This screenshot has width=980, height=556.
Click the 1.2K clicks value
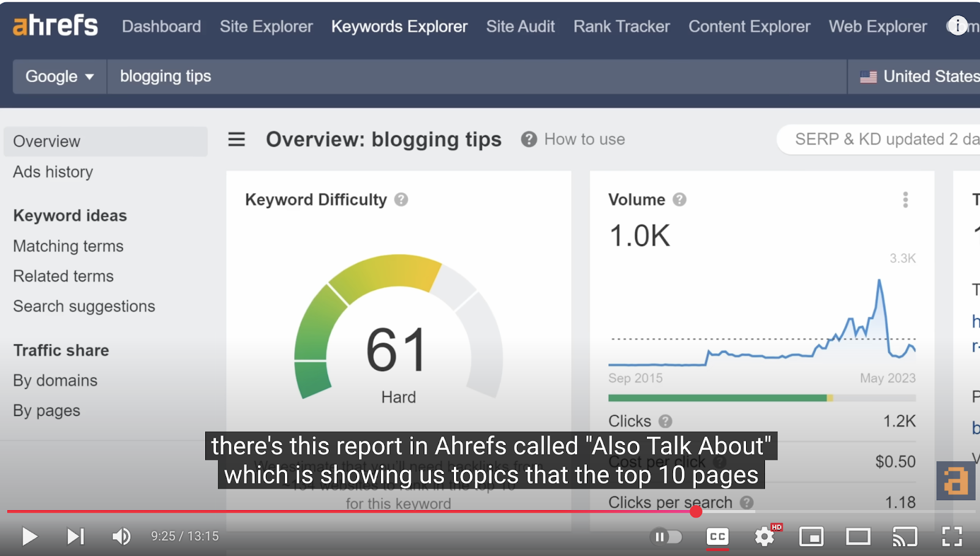899,421
